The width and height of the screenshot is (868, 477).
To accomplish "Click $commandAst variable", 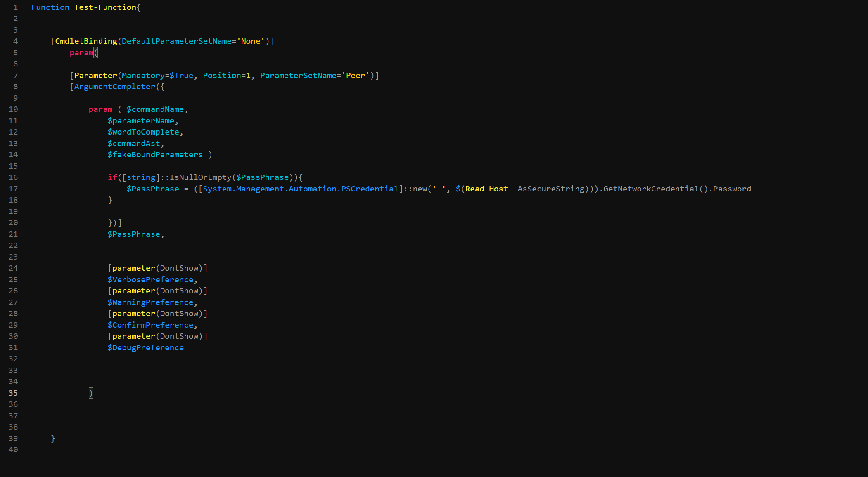I will pos(134,143).
